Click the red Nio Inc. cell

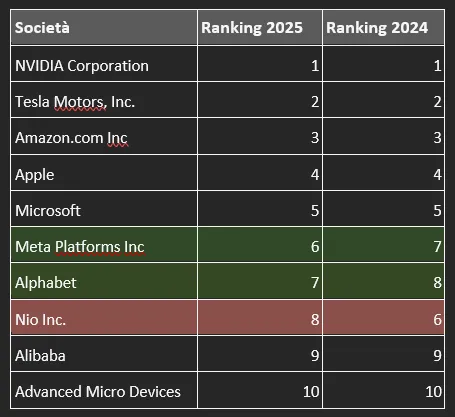pos(104,318)
